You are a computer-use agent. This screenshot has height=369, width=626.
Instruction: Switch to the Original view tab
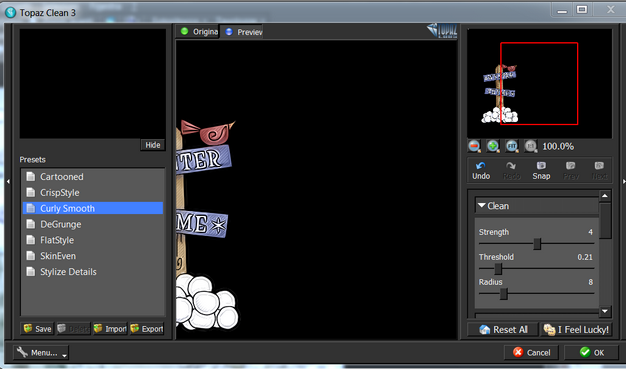point(198,32)
